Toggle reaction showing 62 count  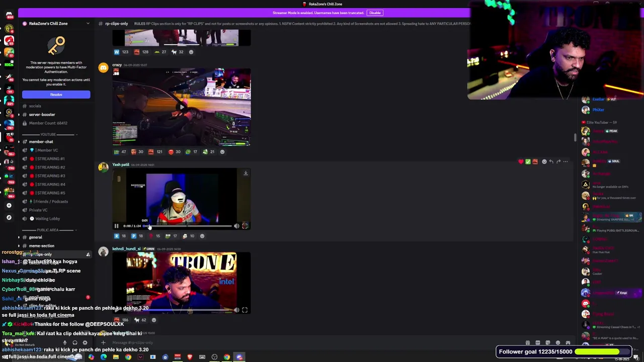(x=140, y=320)
